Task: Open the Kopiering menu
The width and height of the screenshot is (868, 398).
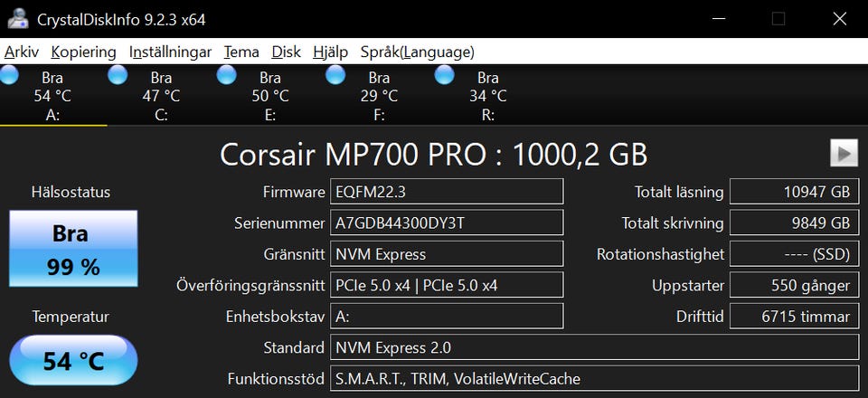Action: click(83, 52)
